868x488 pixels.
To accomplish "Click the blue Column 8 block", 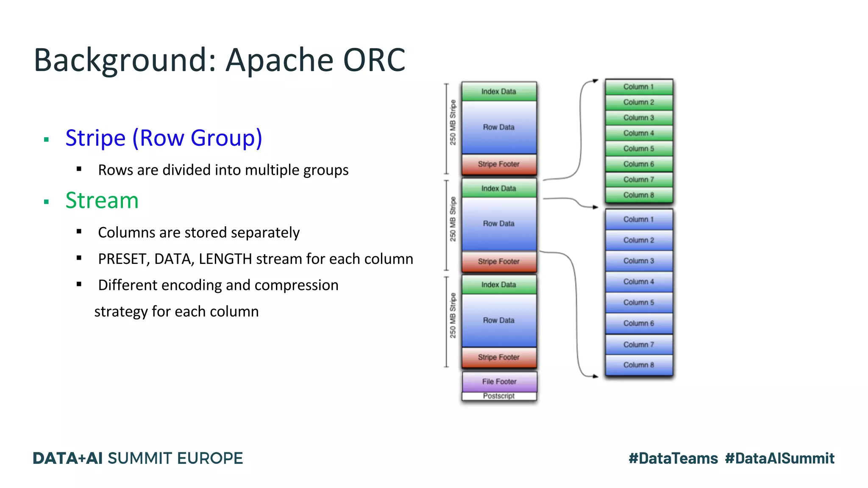I will (639, 365).
